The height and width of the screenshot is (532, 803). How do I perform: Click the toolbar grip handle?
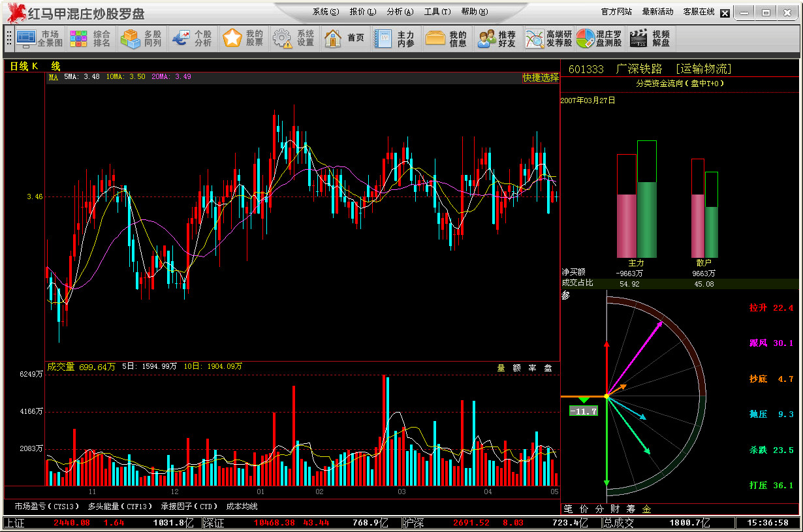tap(9, 39)
